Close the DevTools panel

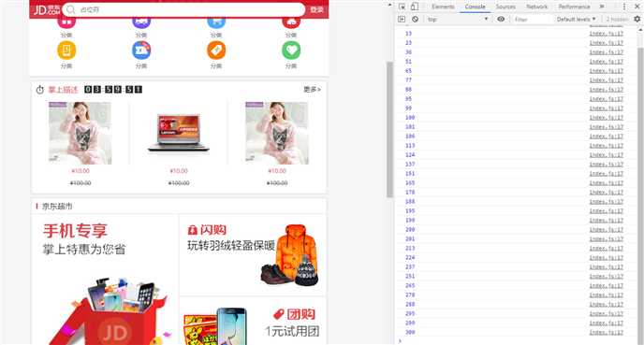tap(637, 7)
